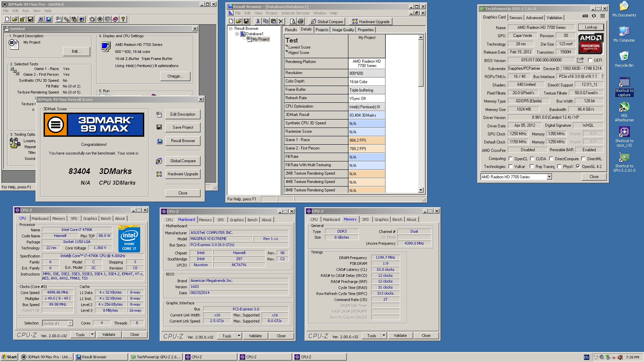Screen dimensions: 644x362
Task: Open the GPU selection dropdown in GPU-Z
Action: click(549, 177)
